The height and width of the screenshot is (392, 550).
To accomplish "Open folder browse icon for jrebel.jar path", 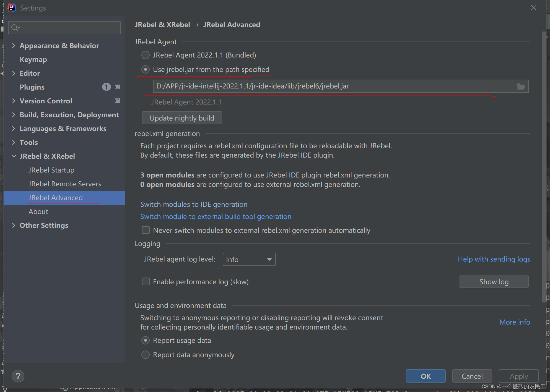I will tap(521, 87).
